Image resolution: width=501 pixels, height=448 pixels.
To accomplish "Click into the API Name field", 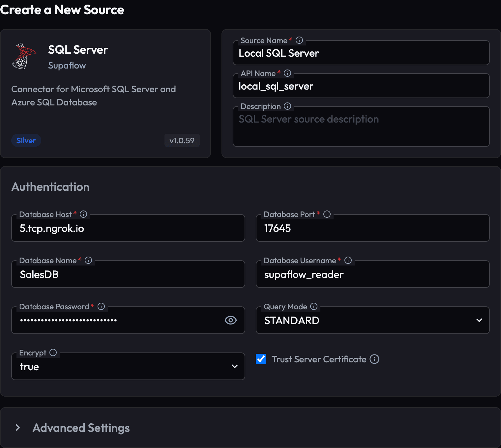I will click(361, 86).
